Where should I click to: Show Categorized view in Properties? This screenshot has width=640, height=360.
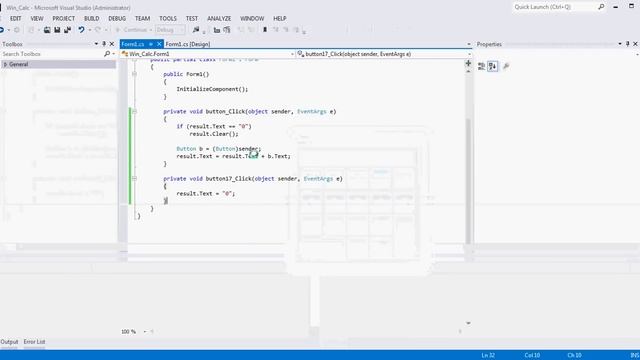click(482, 66)
